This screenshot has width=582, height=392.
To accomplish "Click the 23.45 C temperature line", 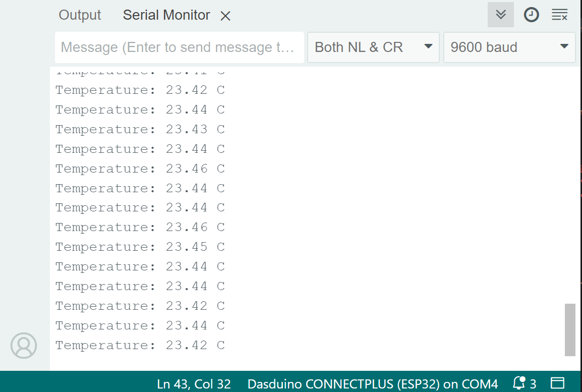I will [140, 247].
